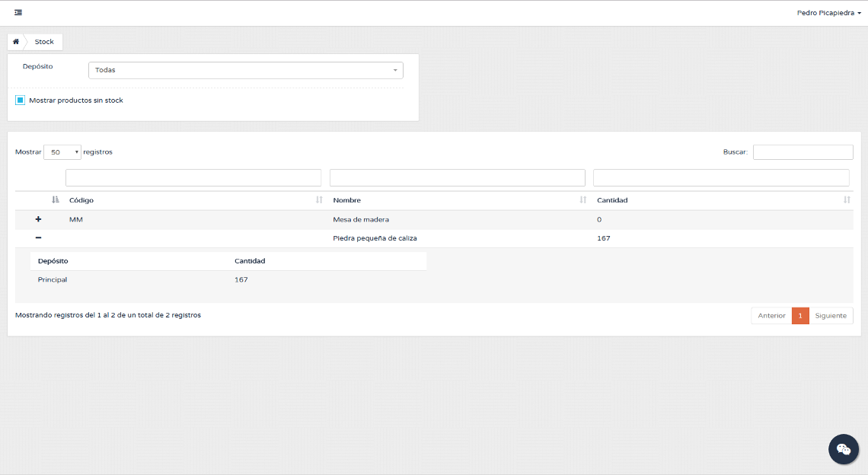Click the Buscar search field
The image size is (868, 475).
click(803, 152)
